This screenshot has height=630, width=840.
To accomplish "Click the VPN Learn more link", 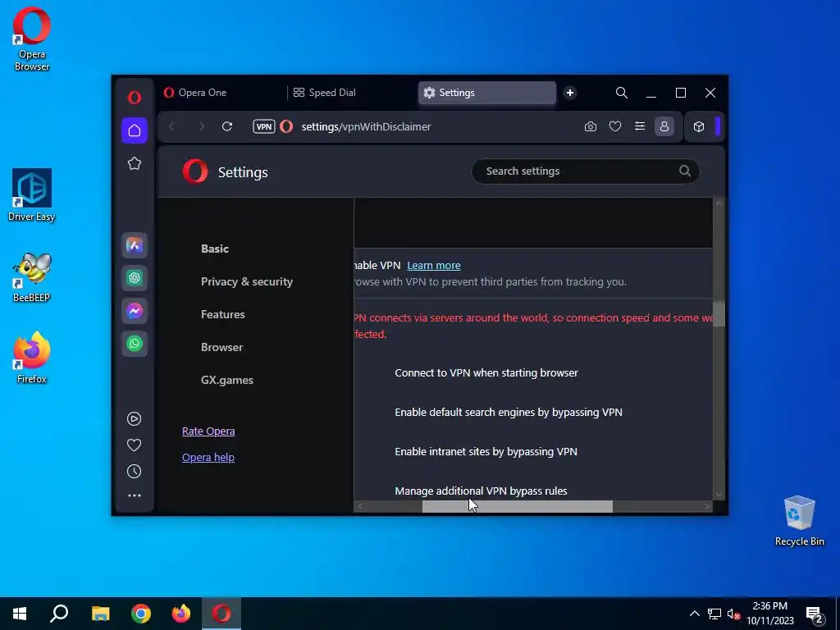I will pyautogui.click(x=434, y=265).
